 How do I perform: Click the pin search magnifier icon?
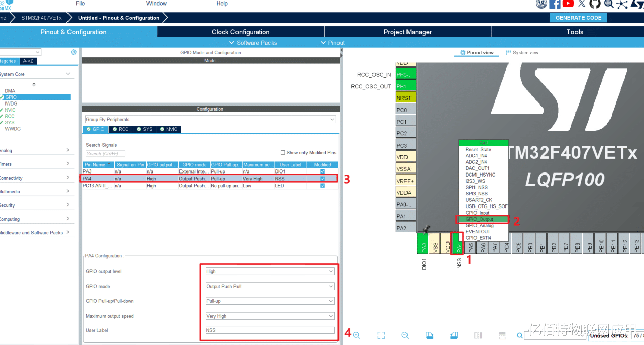(x=520, y=335)
